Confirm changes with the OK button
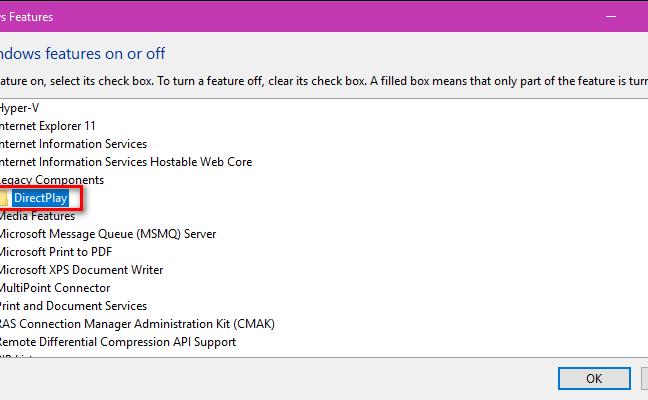The image size is (648, 400). pyautogui.click(x=594, y=379)
